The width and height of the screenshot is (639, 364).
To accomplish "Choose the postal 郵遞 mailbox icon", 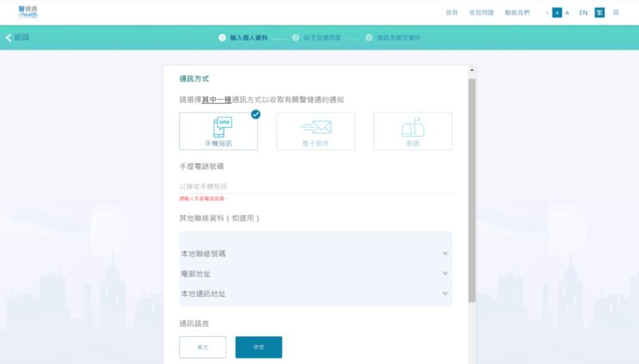I will pyautogui.click(x=412, y=127).
